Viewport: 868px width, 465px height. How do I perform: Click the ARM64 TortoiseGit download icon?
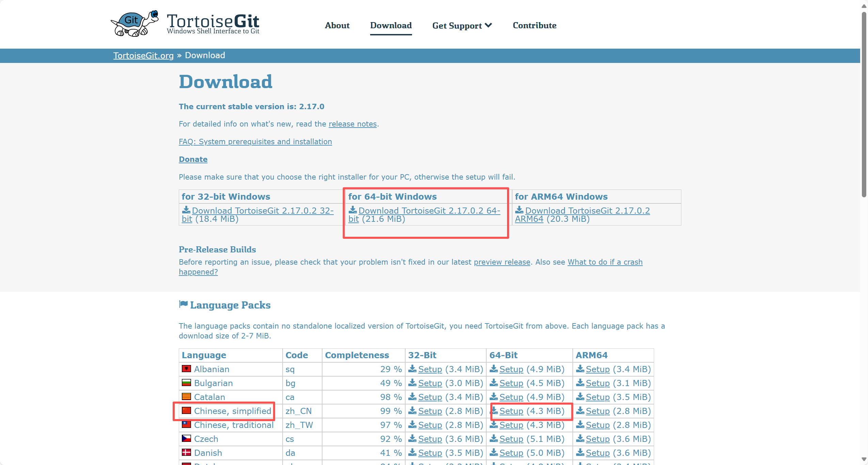[519, 210]
